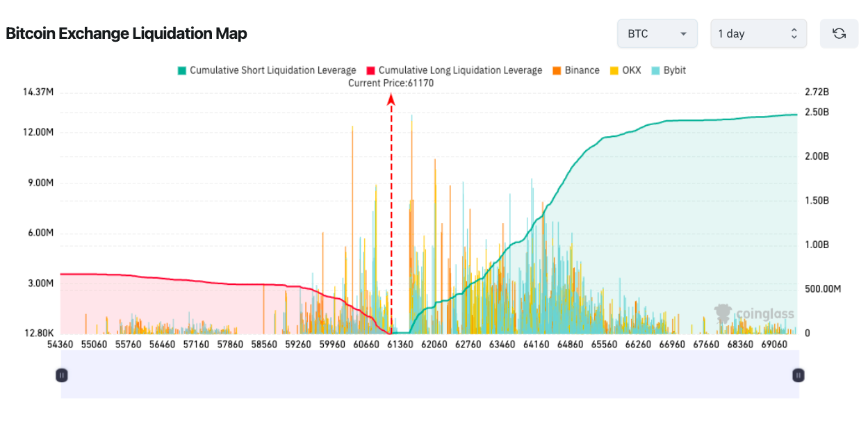Click the 59960 price axis label
This screenshot has height=426, width=868.
[332, 345]
